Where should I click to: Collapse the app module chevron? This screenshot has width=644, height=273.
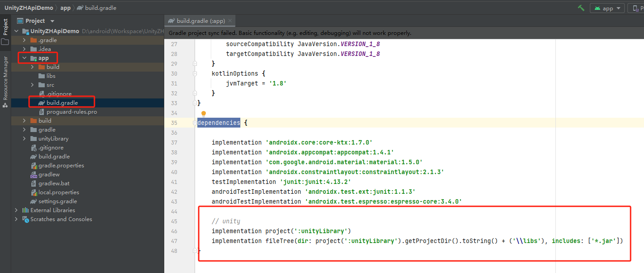click(x=25, y=58)
